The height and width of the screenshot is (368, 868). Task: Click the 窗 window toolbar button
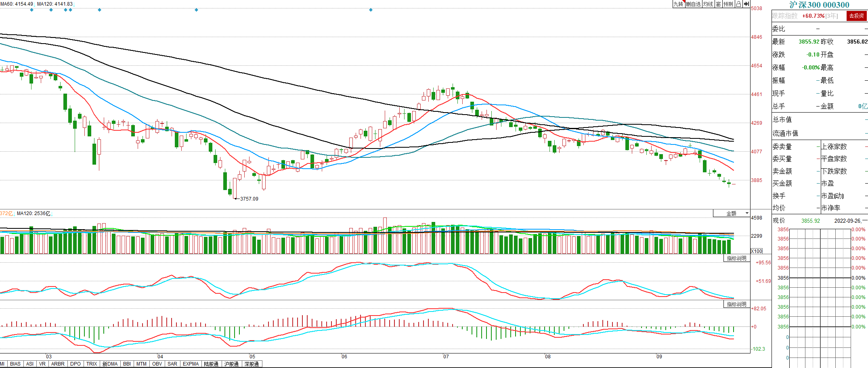(718, 4)
